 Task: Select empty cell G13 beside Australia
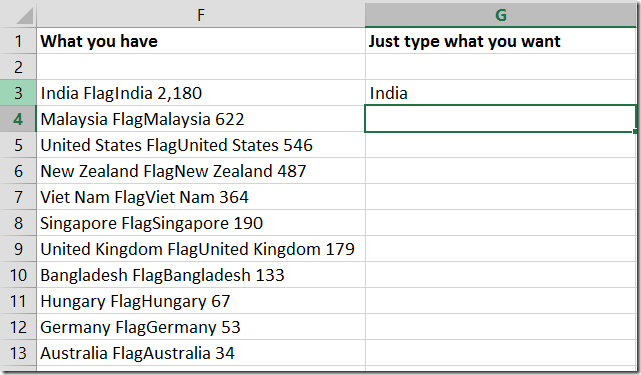pos(500,353)
